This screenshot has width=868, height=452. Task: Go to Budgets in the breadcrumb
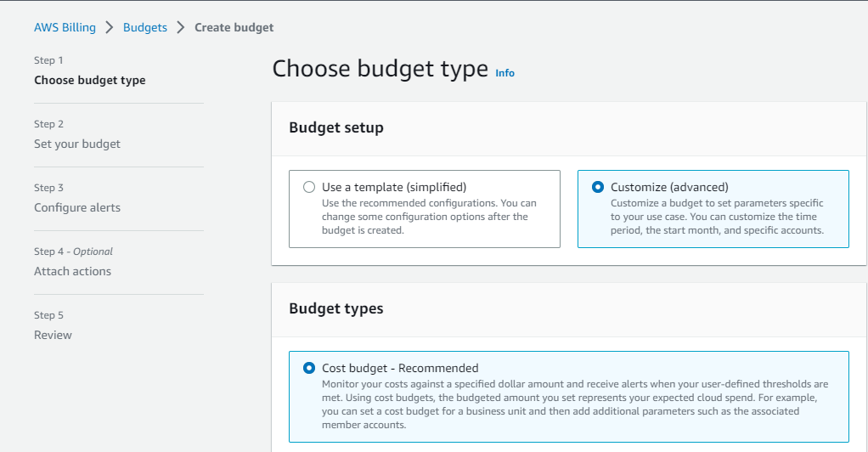point(145,27)
